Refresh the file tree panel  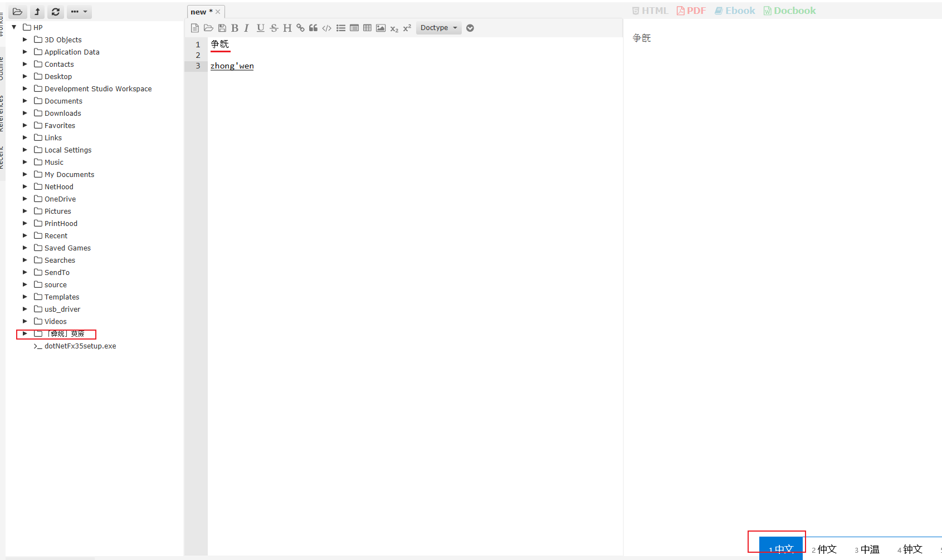click(55, 12)
